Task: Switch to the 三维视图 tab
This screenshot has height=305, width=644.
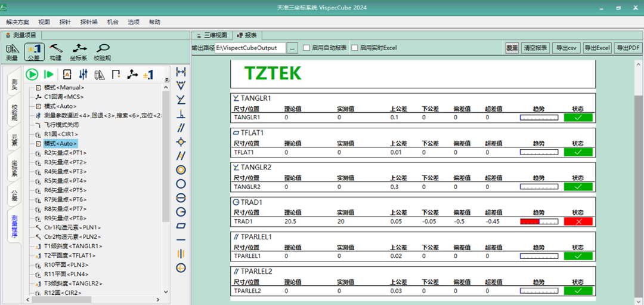Action: point(212,35)
